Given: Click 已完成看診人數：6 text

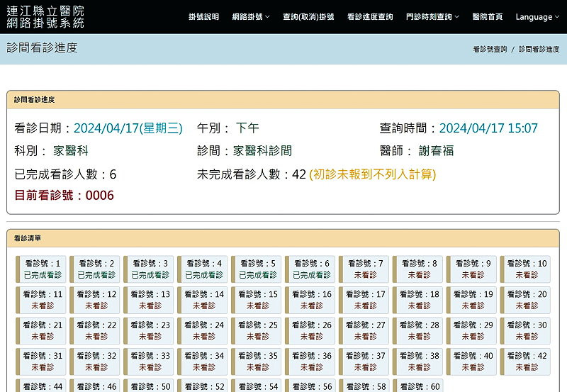Looking at the screenshot, I should click(x=65, y=174).
